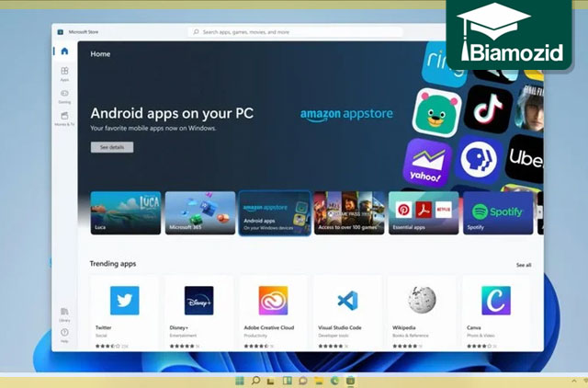Image resolution: width=588 pixels, height=388 pixels.
Task: Click the TikTok icon in the hero banner
Action: pyautogui.click(x=488, y=109)
